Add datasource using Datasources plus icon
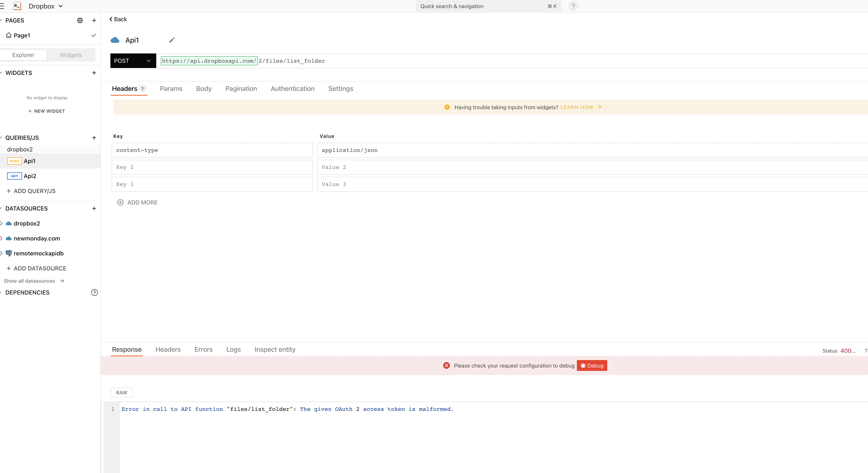This screenshot has height=473, width=868. [x=94, y=208]
